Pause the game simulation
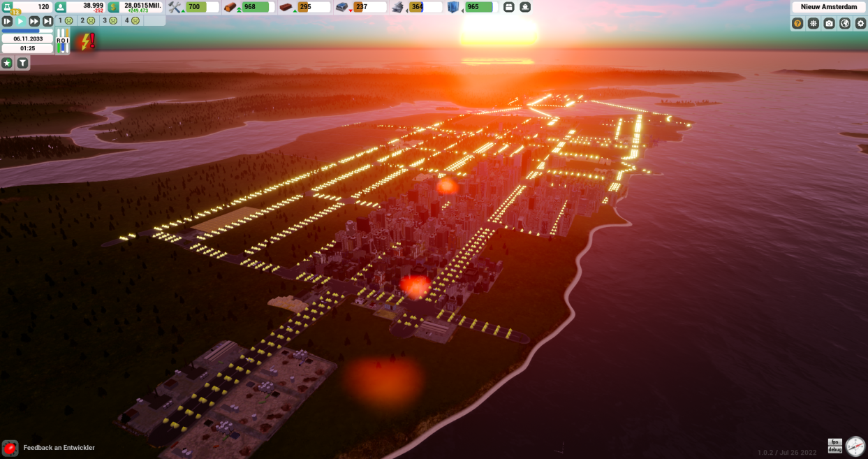Screen dimensions: 868x459 (7, 22)
